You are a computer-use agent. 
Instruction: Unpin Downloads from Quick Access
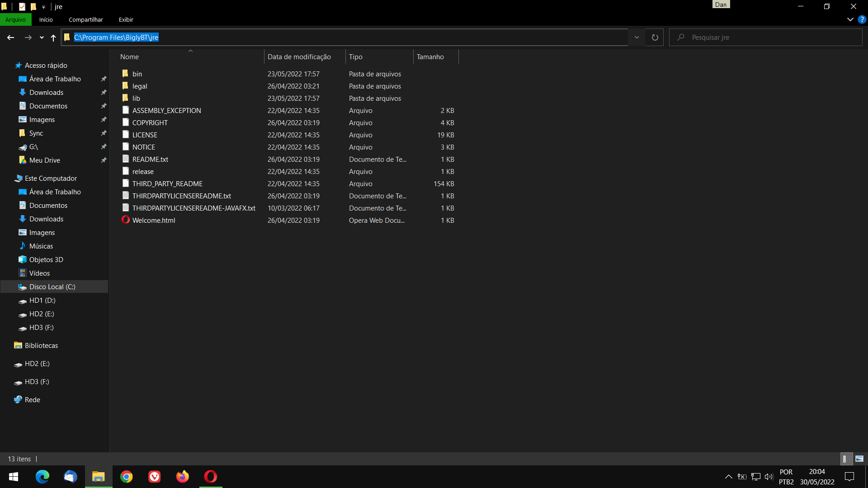(104, 92)
